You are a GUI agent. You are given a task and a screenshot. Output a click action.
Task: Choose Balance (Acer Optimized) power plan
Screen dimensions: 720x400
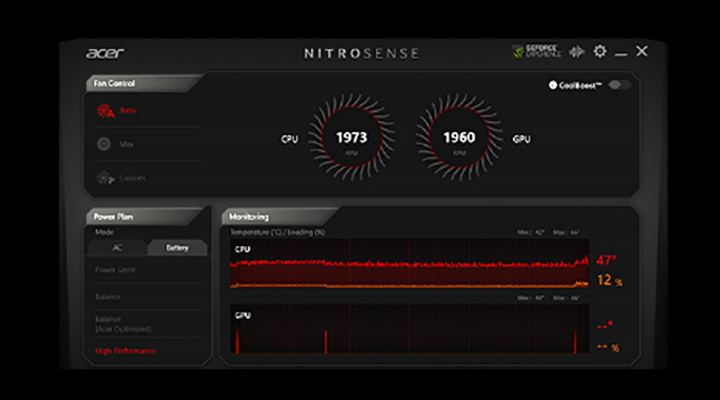pos(120,324)
